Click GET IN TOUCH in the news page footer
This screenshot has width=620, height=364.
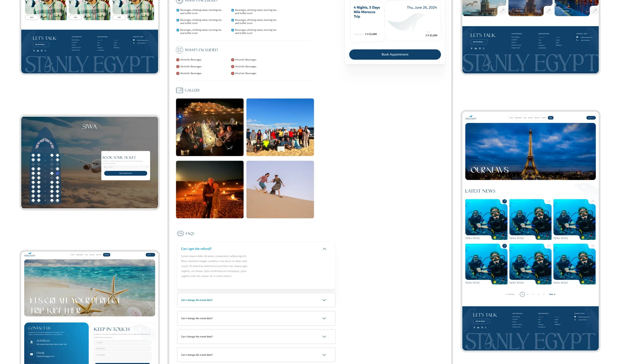(481, 321)
